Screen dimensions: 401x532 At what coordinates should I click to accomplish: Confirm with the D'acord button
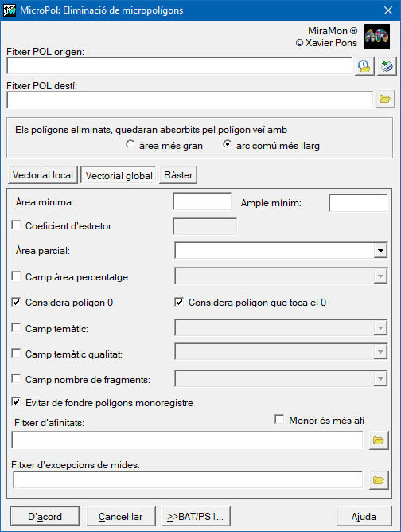tap(45, 516)
